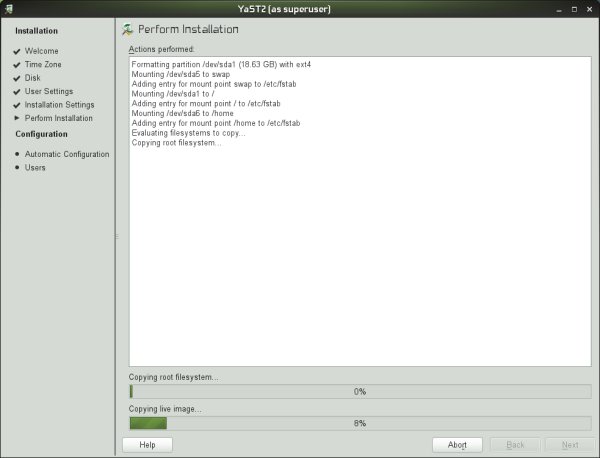This screenshot has height=458, width=600.
Task: Click the checkmark beside Disk
Action: click(x=16, y=78)
